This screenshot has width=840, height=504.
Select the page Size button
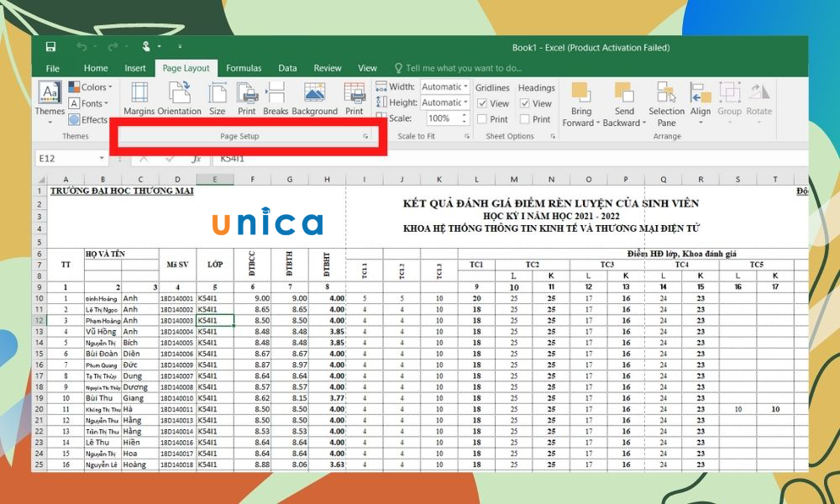tap(217, 99)
